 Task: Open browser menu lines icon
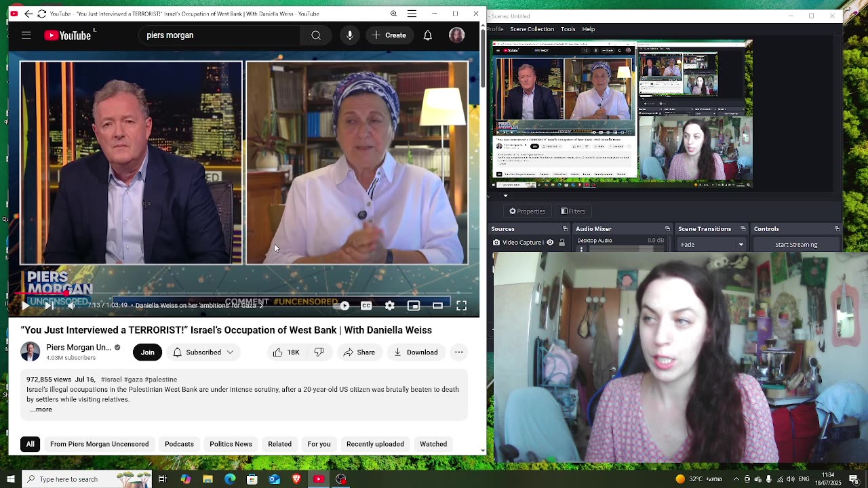412,14
